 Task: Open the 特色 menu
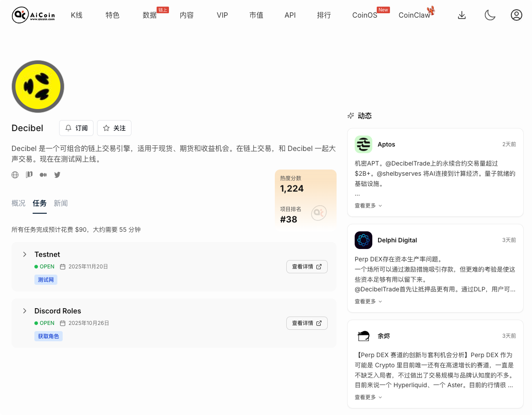(x=112, y=15)
